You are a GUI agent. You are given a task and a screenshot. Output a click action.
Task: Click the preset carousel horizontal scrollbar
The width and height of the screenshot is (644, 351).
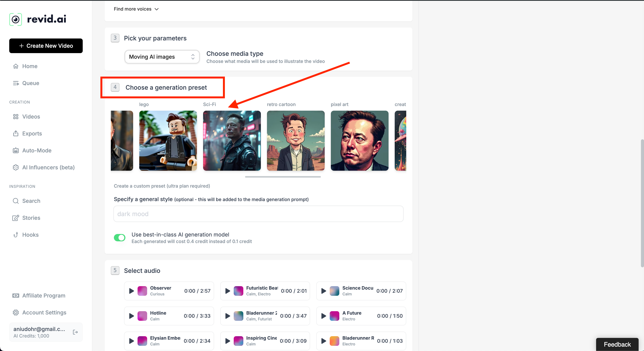coord(283,177)
